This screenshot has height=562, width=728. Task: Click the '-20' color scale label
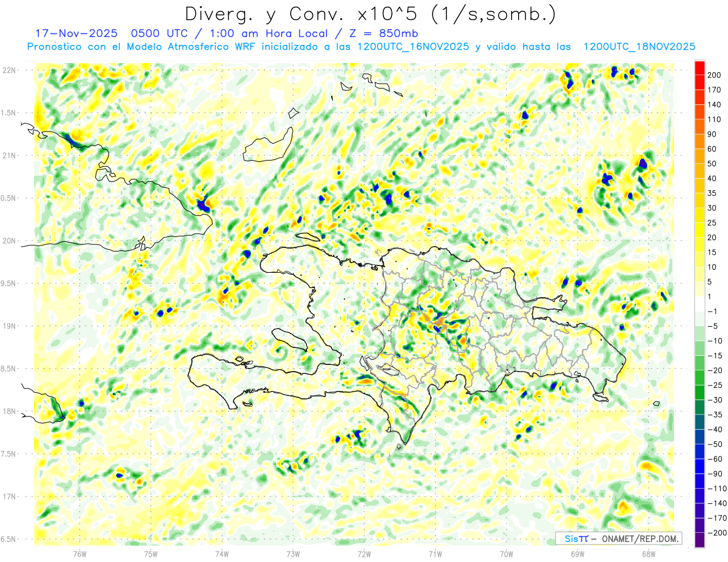tap(716, 370)
